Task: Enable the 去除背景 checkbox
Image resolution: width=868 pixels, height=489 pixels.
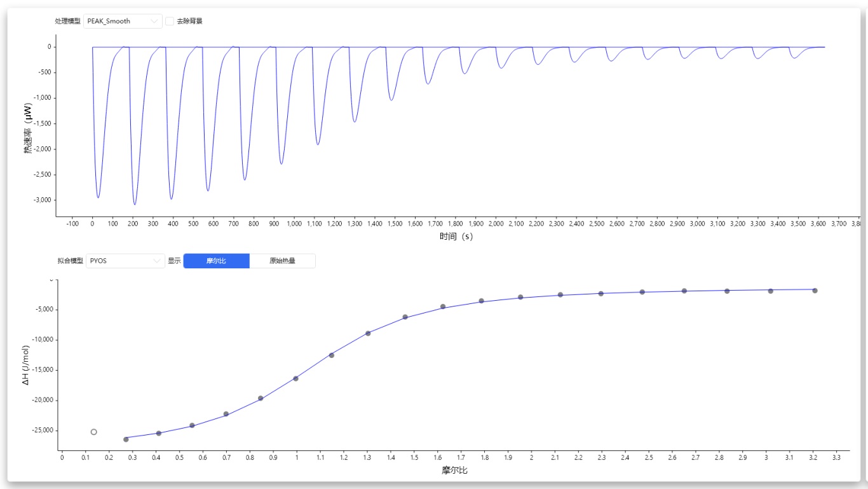Action: (x=170, y=21)
